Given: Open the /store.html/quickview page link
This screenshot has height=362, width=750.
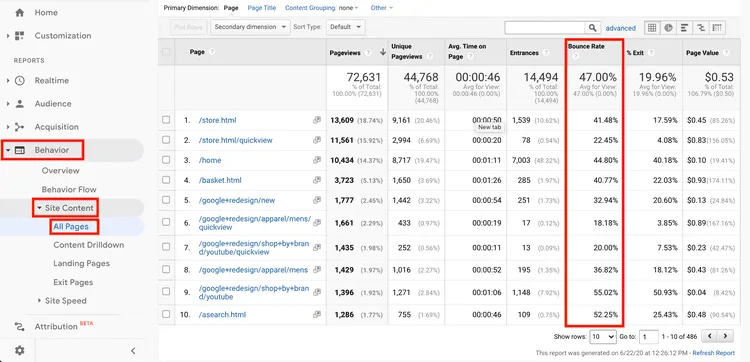Looking at the screenshot, I should point(235,141).
